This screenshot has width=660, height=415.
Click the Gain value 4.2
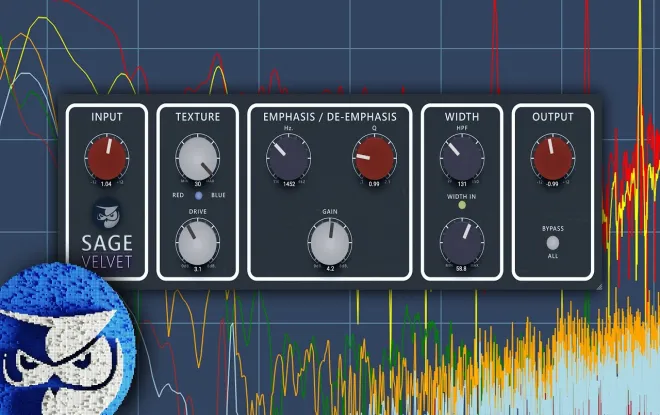click(x=330, y=268)
